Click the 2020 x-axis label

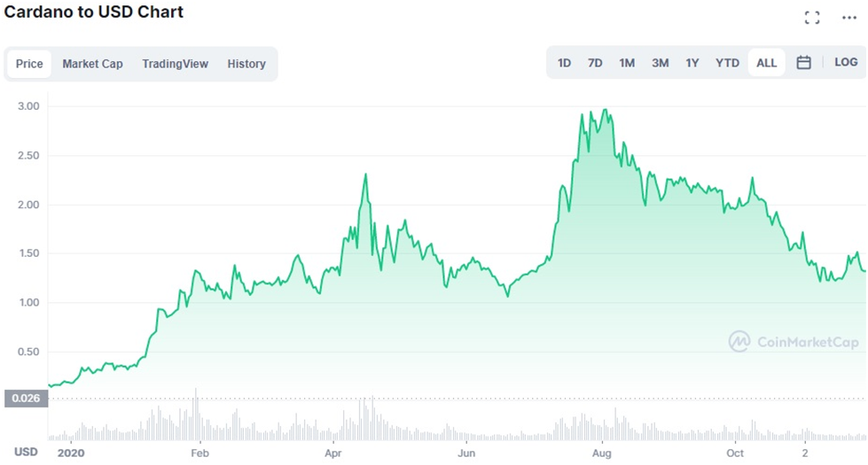tap(71, 453)
